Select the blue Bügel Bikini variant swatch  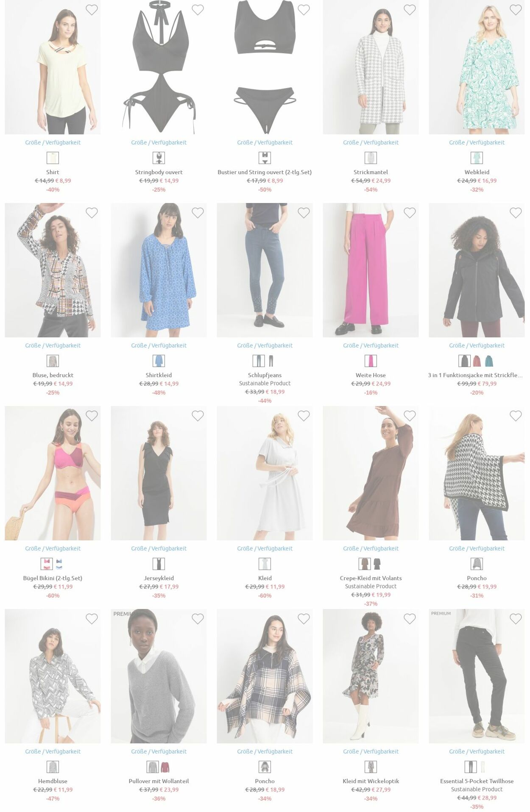tap(59, 564)
